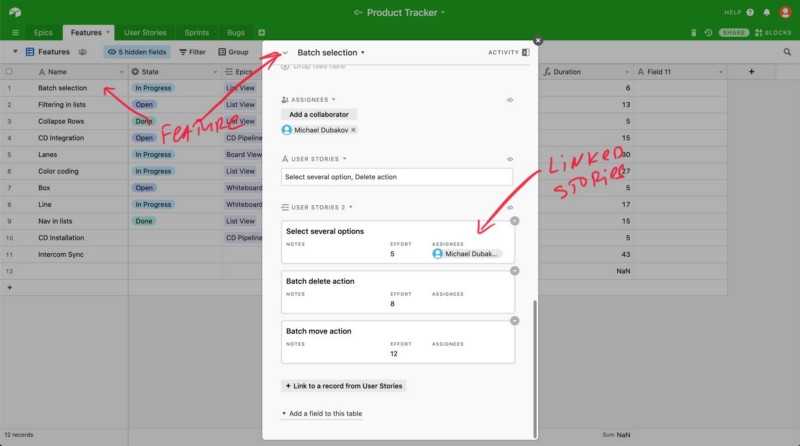Click In Progress state of Color coding
The width and height of the screenshot is (800, 446).
(153, 171)
